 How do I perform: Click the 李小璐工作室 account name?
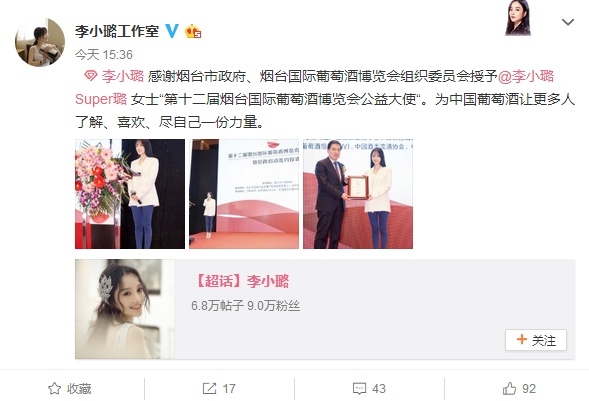click(117, 31)
